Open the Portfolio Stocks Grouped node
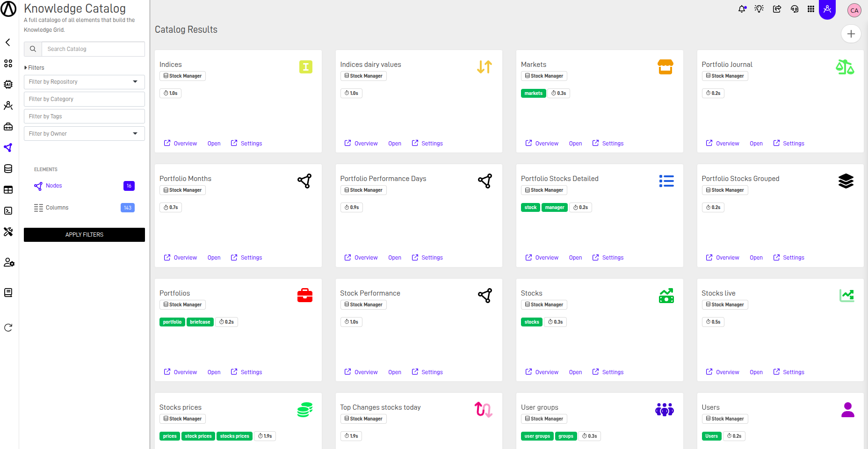 point(756,258)
